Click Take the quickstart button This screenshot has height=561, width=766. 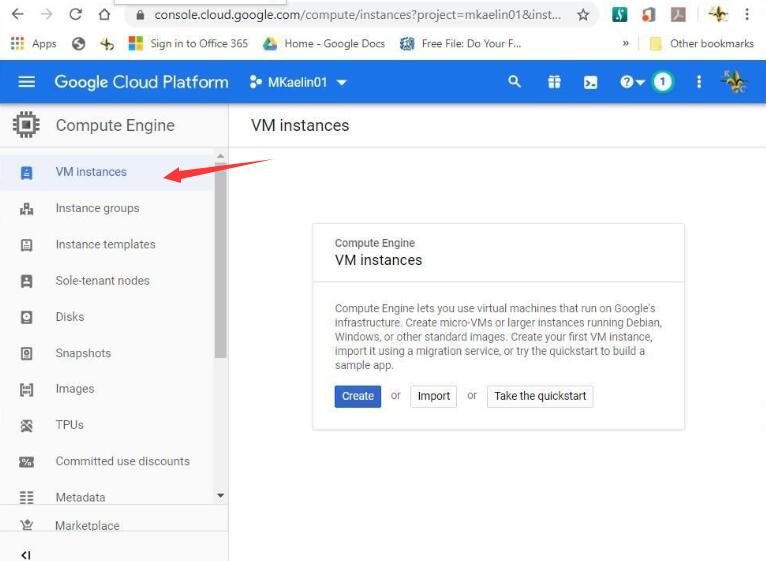540,396
